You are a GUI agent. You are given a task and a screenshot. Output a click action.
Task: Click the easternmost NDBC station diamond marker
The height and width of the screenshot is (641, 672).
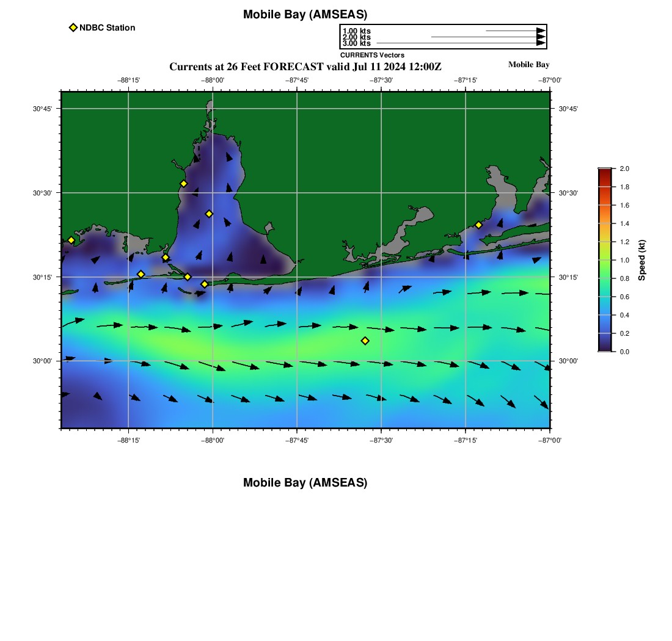tap(478, 225)
